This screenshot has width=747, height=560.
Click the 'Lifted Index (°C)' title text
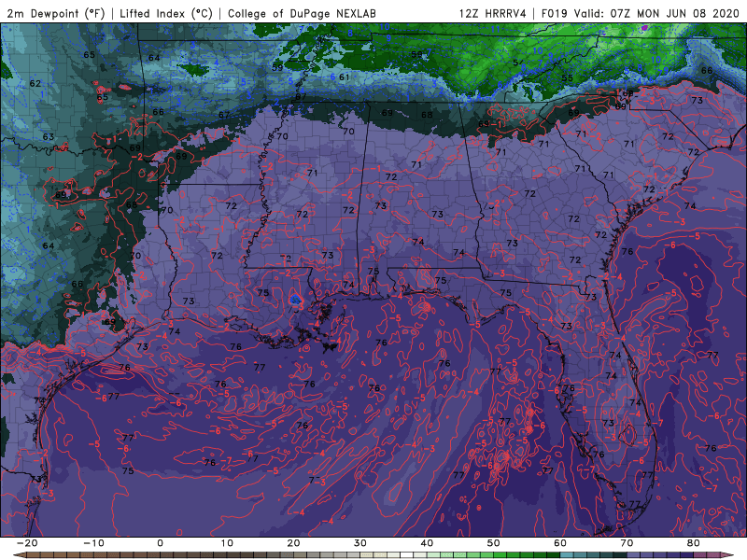pyautogui.click(x=166, y=13)
